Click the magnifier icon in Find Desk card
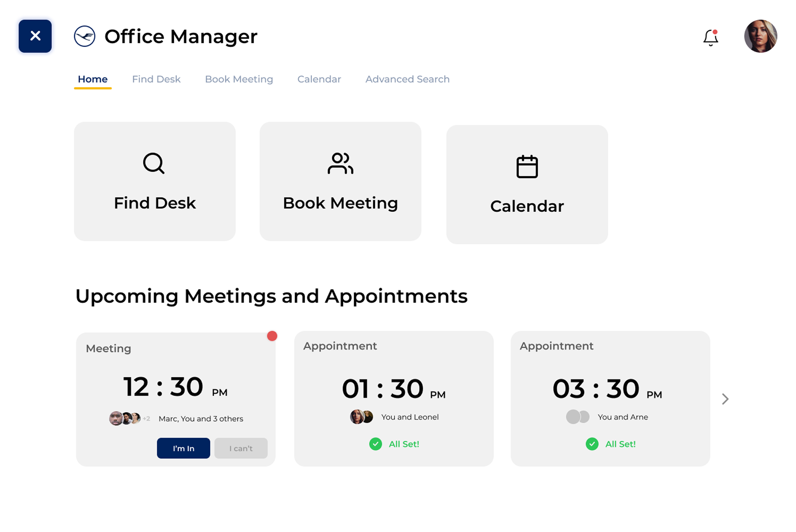The width and height of the screenshot is (796, 532). point(154,163)
